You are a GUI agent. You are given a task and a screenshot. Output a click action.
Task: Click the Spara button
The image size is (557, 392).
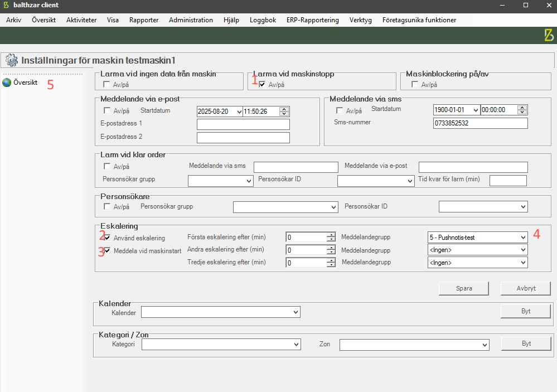pyautogui.click(x=464, y=288)
